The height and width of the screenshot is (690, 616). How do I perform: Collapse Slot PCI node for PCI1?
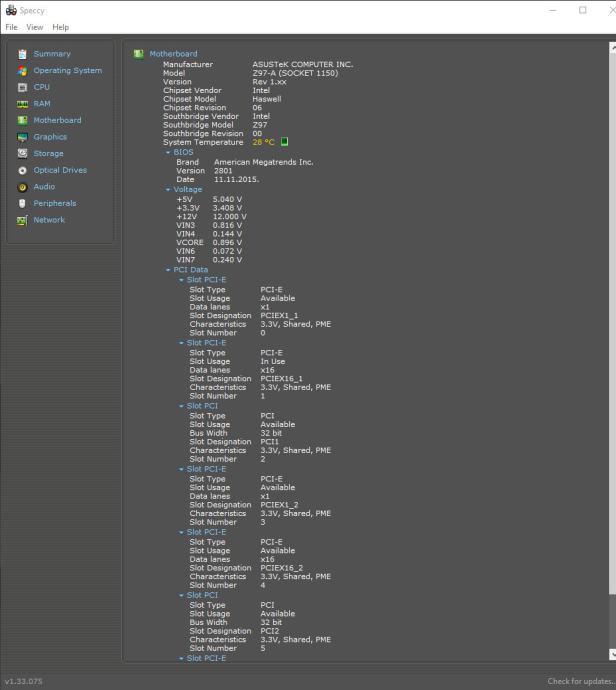tap(181, 406)
